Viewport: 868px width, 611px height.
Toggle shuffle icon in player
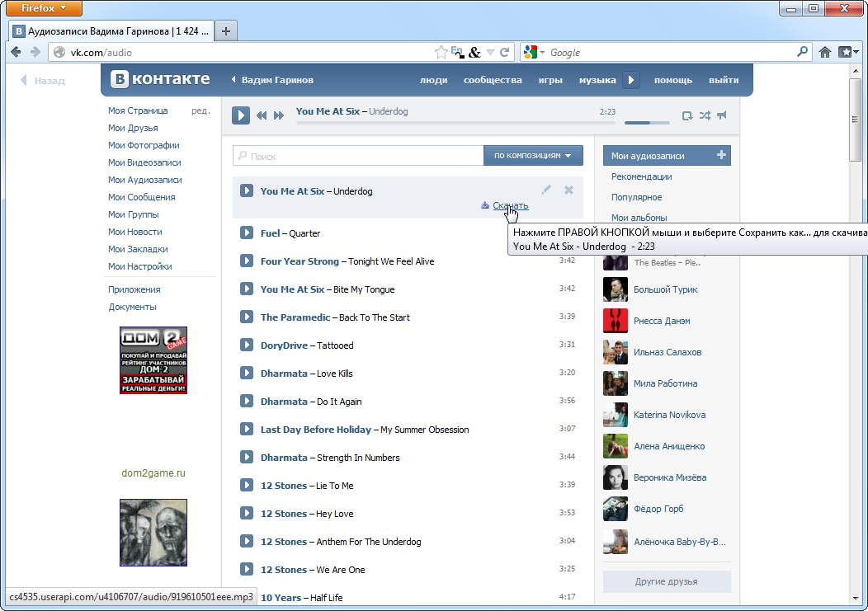click(704, 115)
